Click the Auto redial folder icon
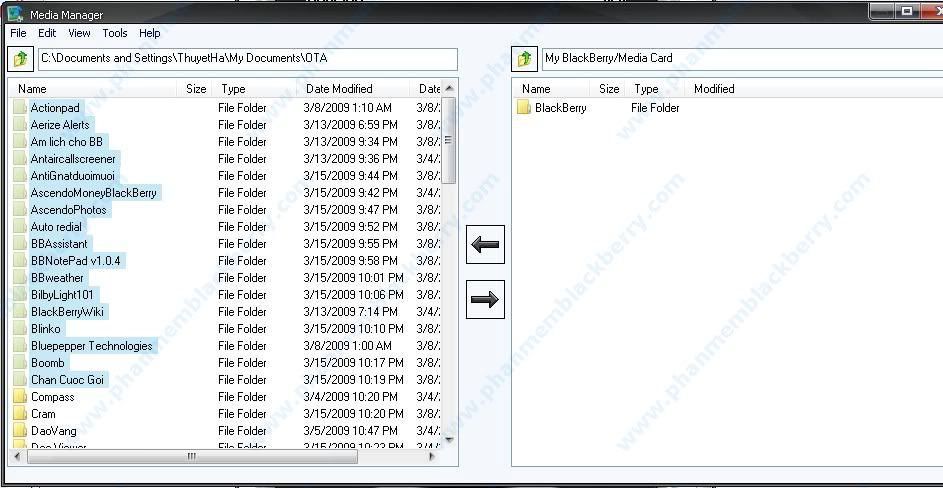943x488 pixels. 20,227
